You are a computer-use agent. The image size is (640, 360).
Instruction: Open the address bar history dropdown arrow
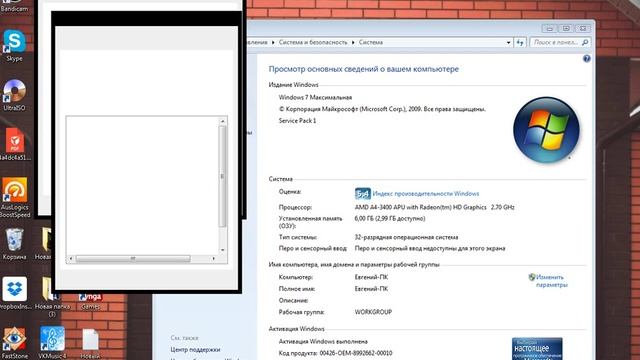[508, 42]
